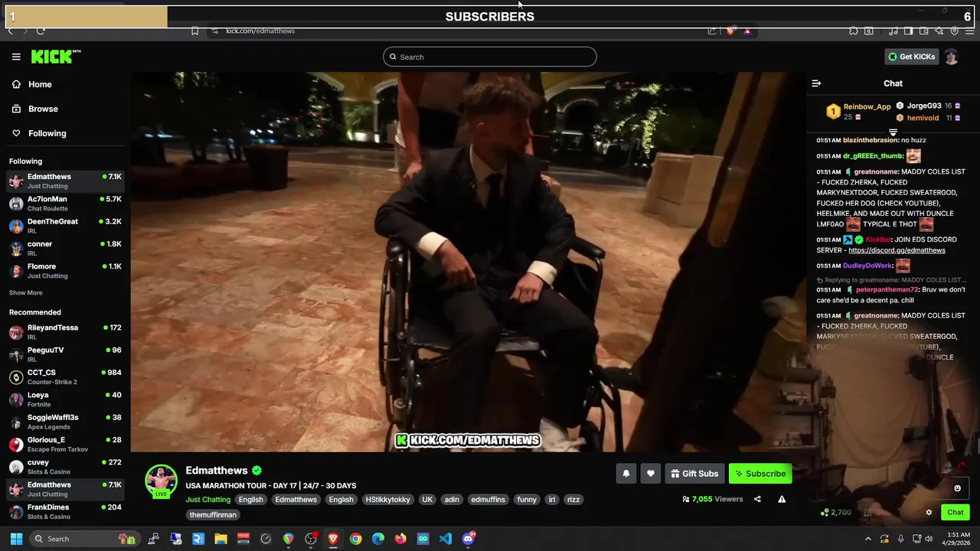
Task: Bookmark this page icon in address bar
Action: 194,31
